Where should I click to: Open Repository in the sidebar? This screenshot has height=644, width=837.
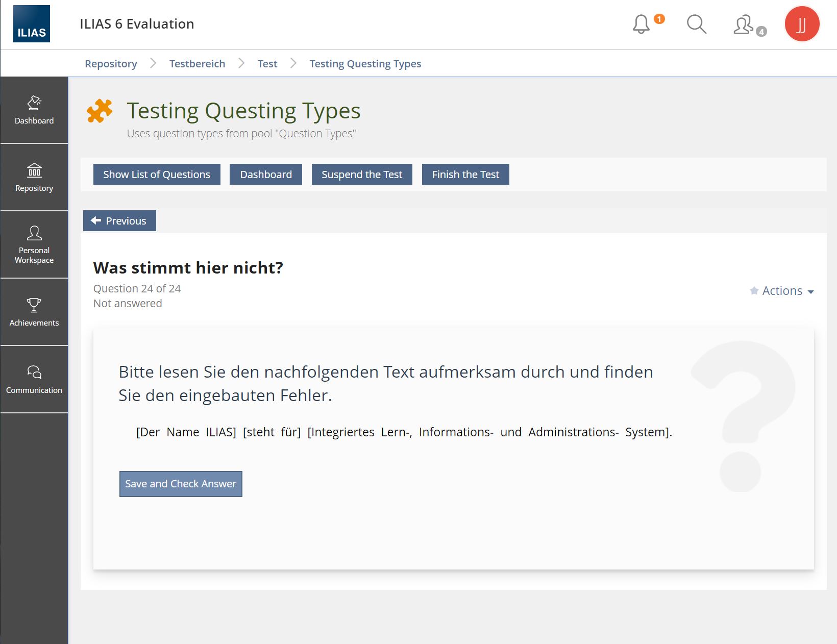coord(34,177)
